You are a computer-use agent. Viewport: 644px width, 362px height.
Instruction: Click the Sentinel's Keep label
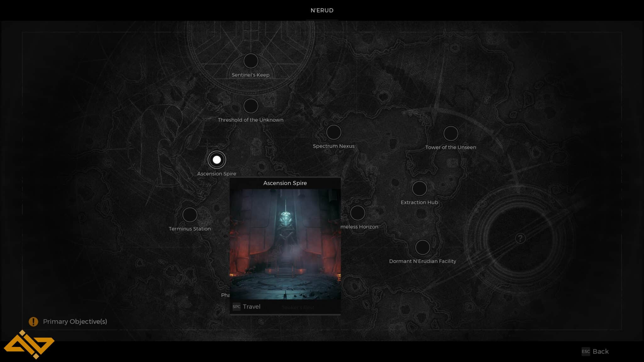(x=251, y=75)
